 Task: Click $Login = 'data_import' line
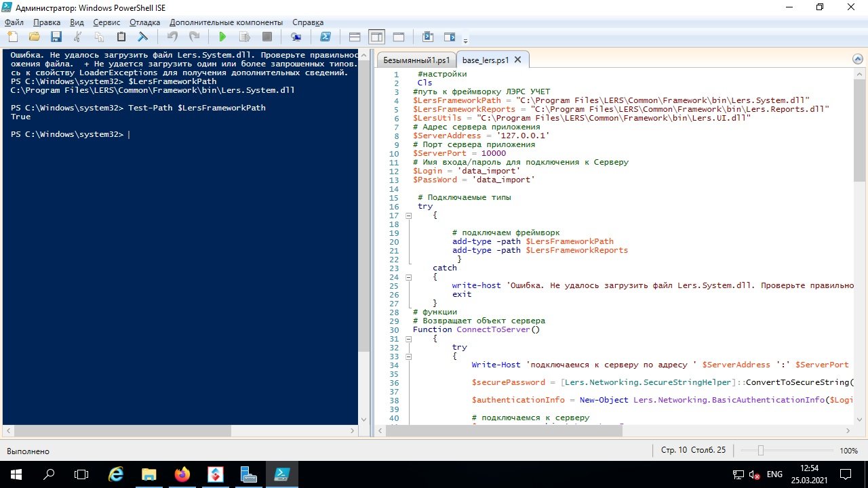[467, 171]
